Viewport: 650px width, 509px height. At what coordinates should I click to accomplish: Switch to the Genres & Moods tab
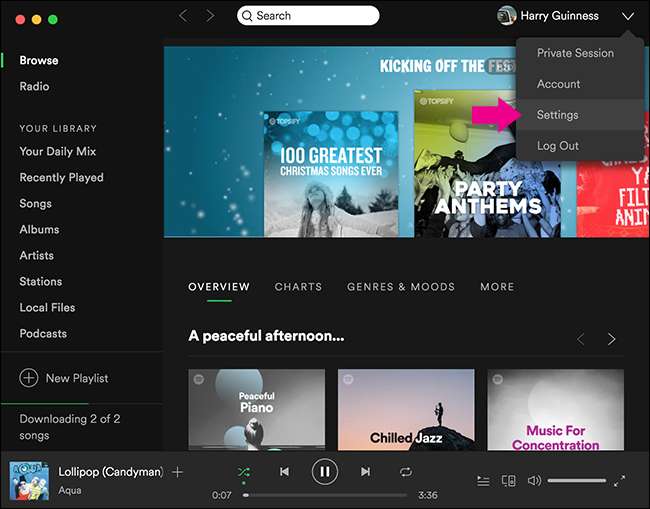click(401, 287)
